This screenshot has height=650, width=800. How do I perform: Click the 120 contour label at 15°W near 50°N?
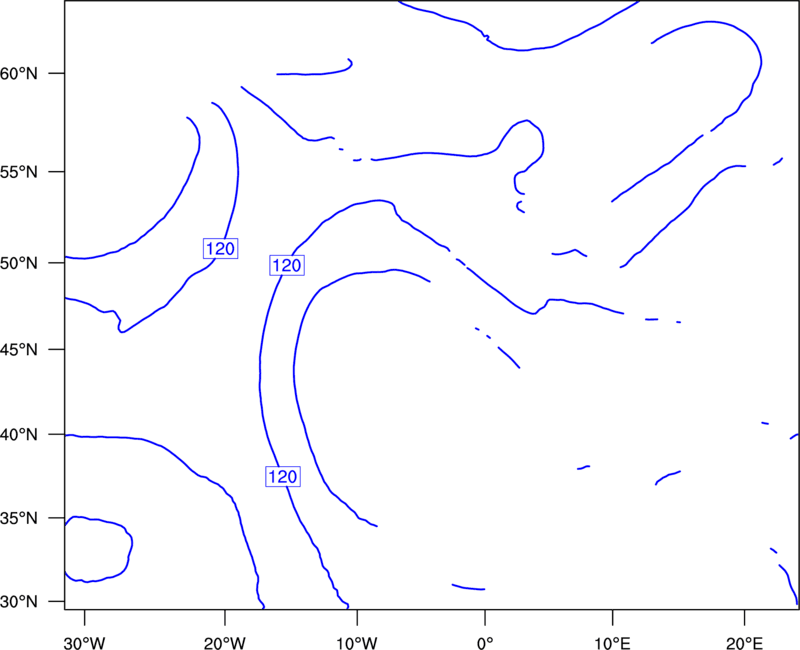287,265
